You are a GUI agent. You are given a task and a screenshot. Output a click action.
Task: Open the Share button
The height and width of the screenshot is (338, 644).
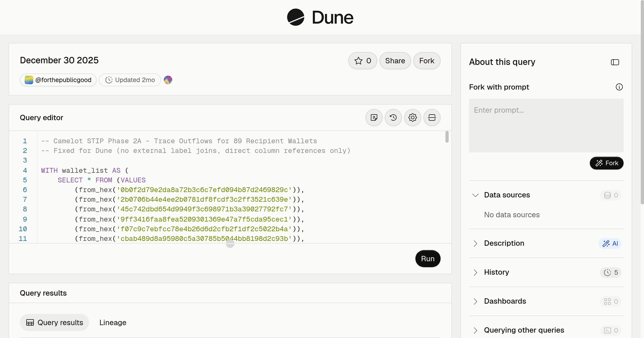tap(395, 61)
